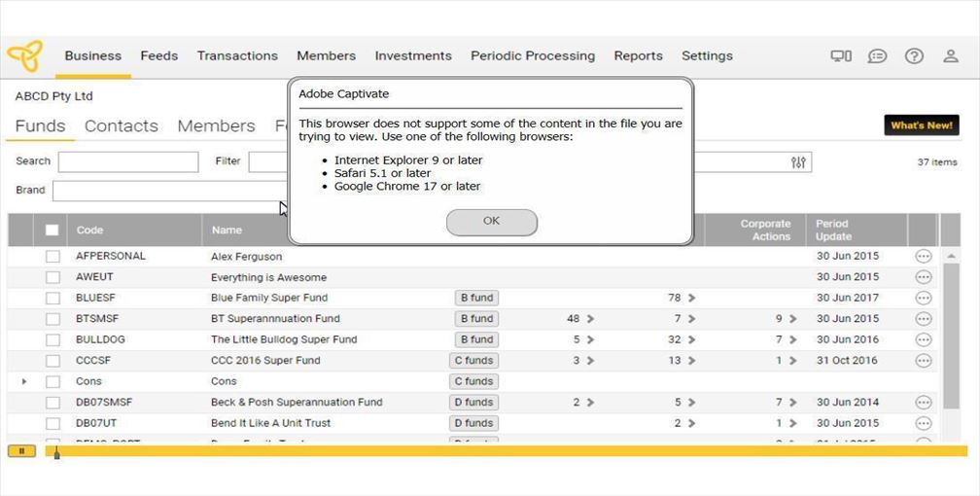Dismiss Adobe Captivate dialog with OK

pyautogui.click(x=491, y=222)
